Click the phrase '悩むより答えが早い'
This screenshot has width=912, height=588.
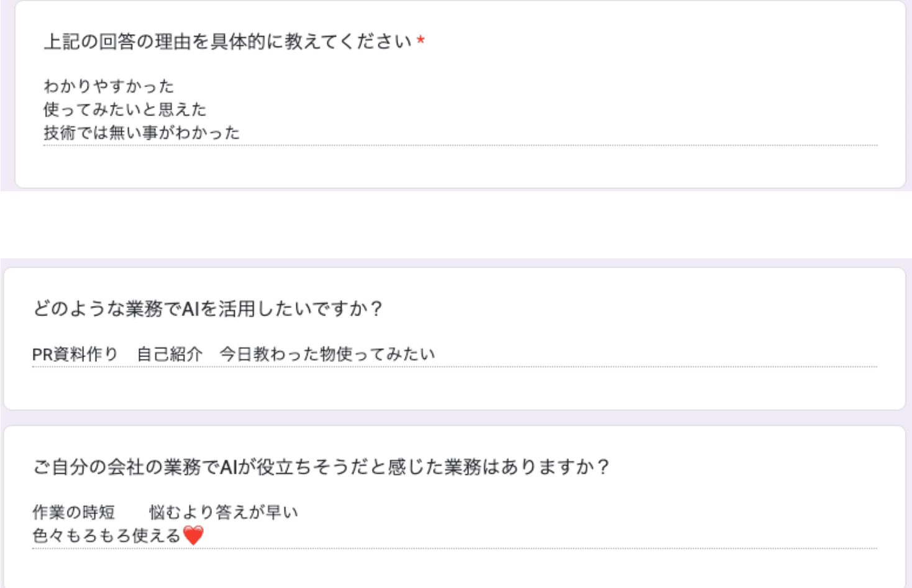tap(224, 512)
